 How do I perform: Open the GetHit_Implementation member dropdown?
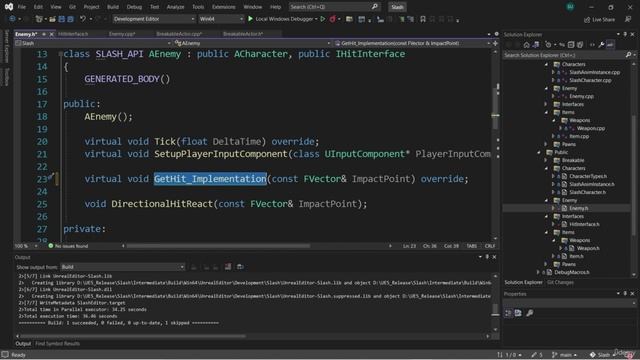tap(412, 43)
